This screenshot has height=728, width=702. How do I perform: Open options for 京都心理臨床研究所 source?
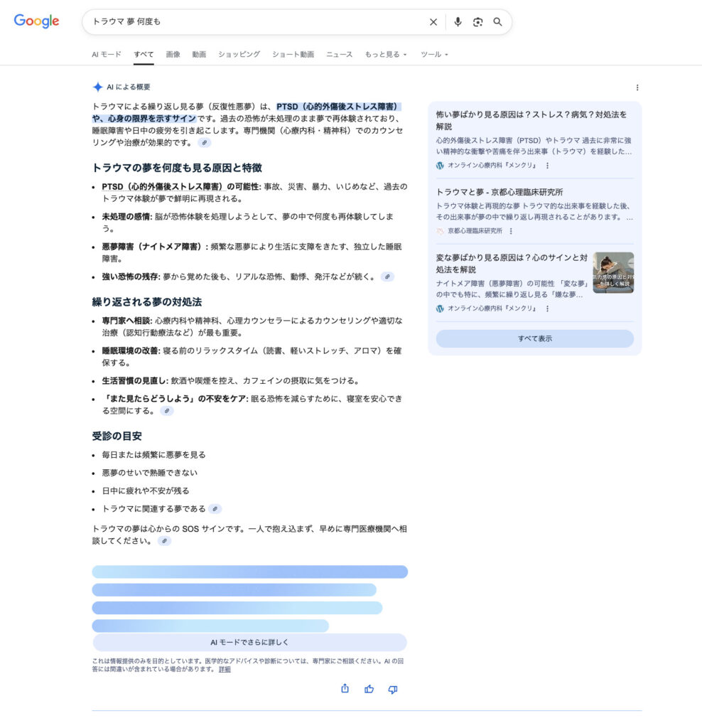point(511,231)
